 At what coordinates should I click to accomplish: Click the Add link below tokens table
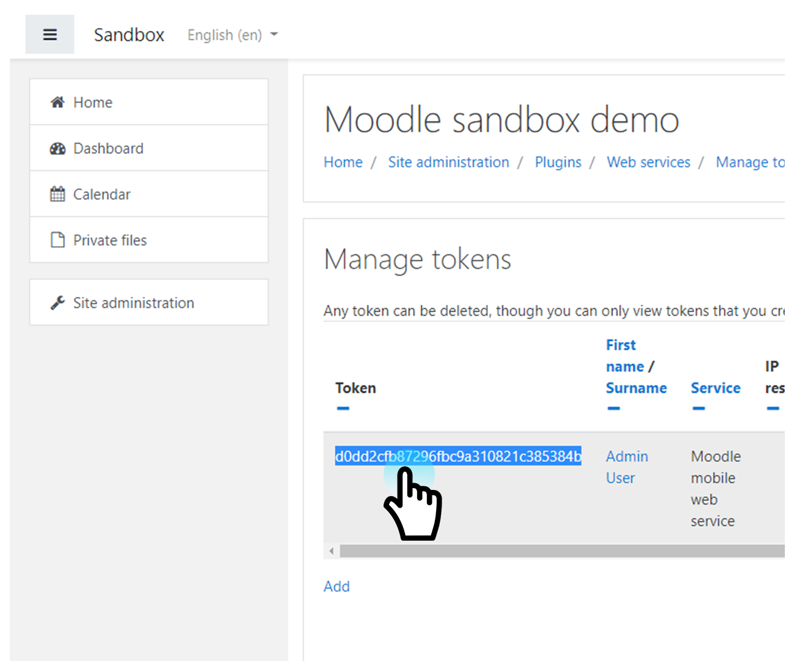337,586
